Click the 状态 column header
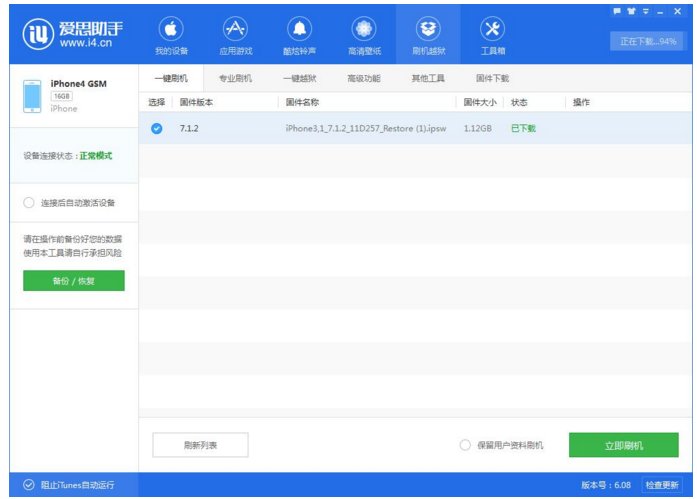This screenshot has height=499, width=697. pos(519,102)
